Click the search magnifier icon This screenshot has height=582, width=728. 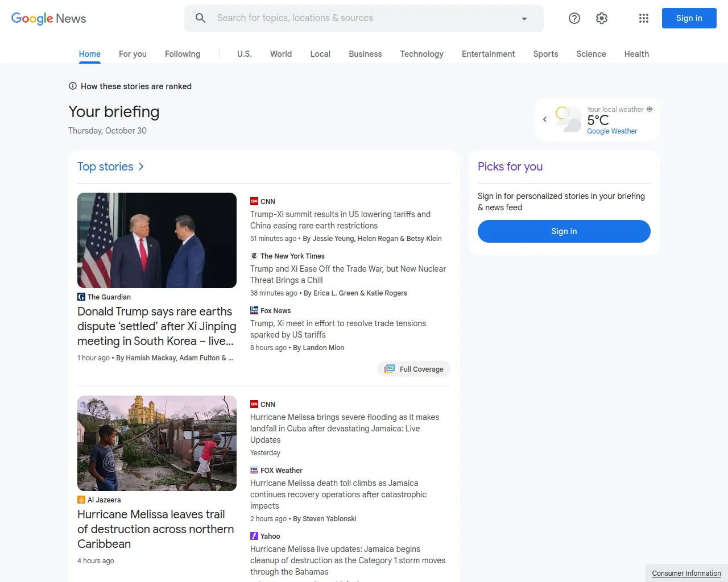pyautogui.click(x=200, y=18)
